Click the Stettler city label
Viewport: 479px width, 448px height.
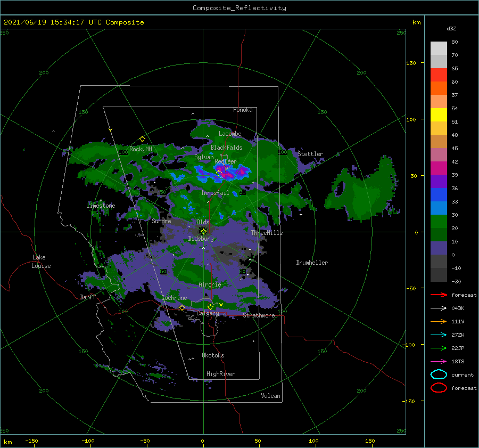pos(310,154)
